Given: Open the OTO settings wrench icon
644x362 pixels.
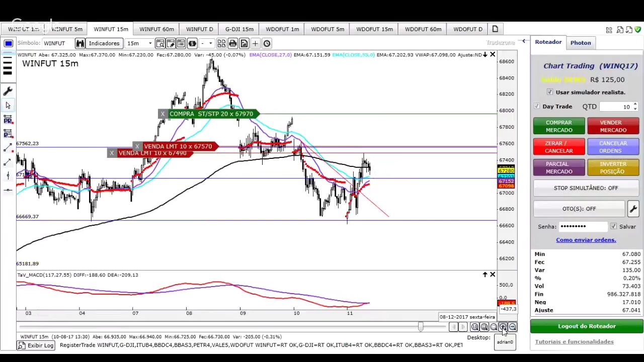Looking at the screenshot, I should (x=633, y=209).
